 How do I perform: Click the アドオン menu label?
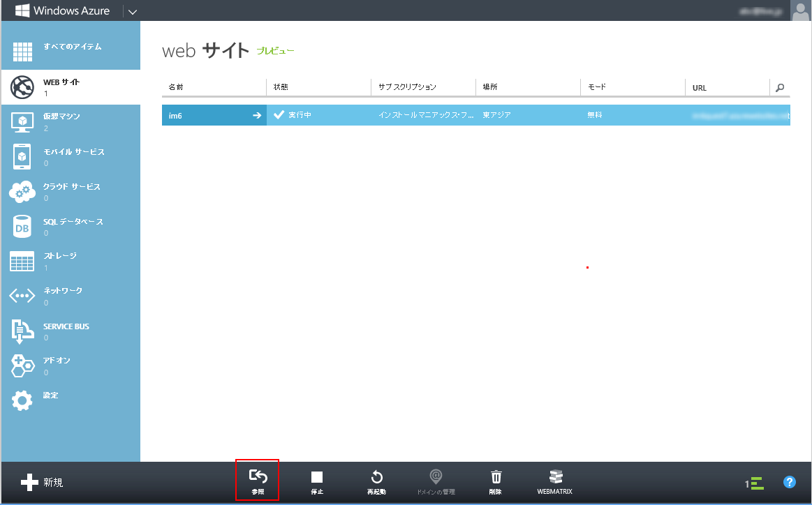pyautogui.click(x=57, y=360)
